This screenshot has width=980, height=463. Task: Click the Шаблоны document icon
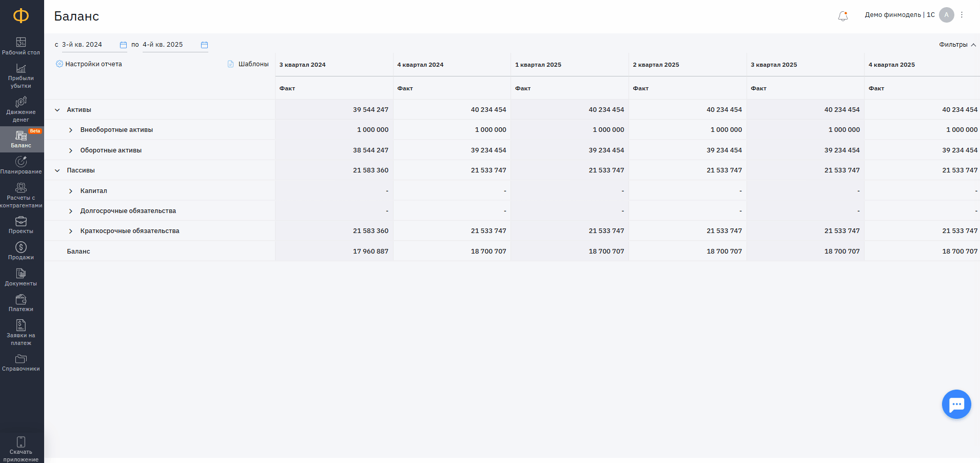pos(231,64)
